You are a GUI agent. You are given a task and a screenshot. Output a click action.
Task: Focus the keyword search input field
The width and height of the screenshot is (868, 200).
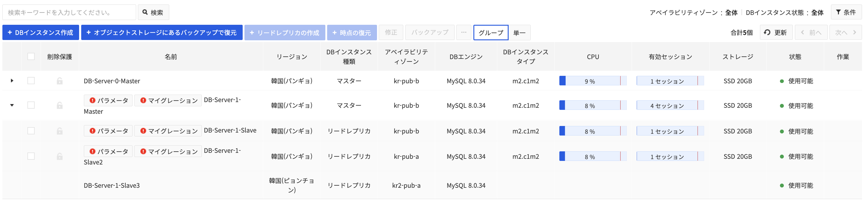[69, 13]
